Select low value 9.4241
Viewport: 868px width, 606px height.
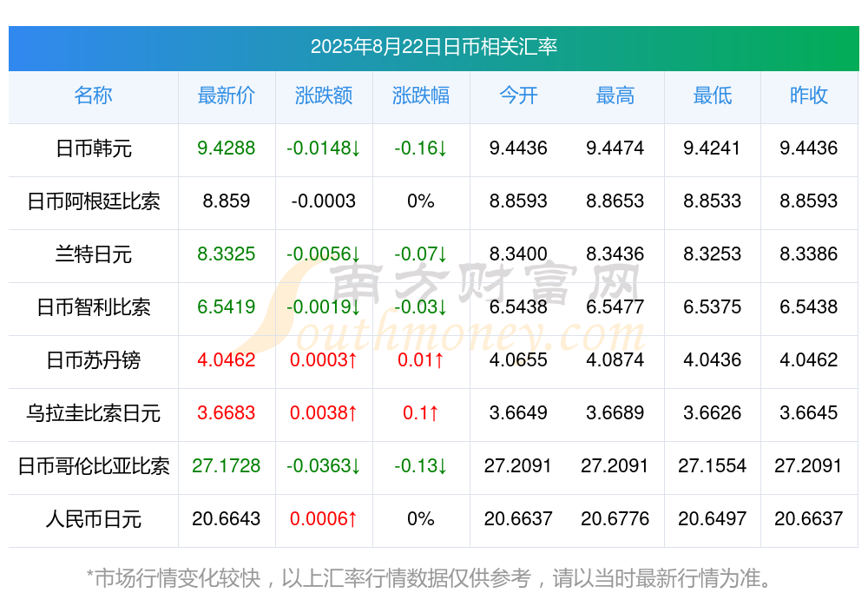pyautogui.click(x=712, y=148)
